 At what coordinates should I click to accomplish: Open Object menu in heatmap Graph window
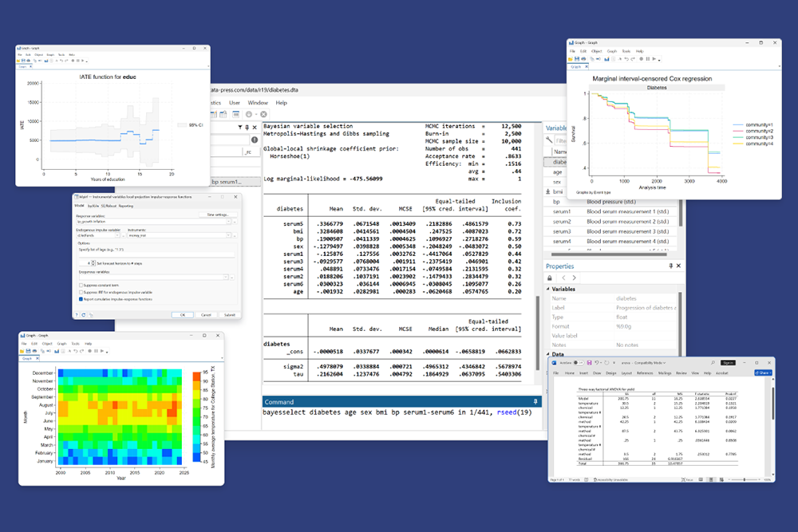[x=47, y=344]
